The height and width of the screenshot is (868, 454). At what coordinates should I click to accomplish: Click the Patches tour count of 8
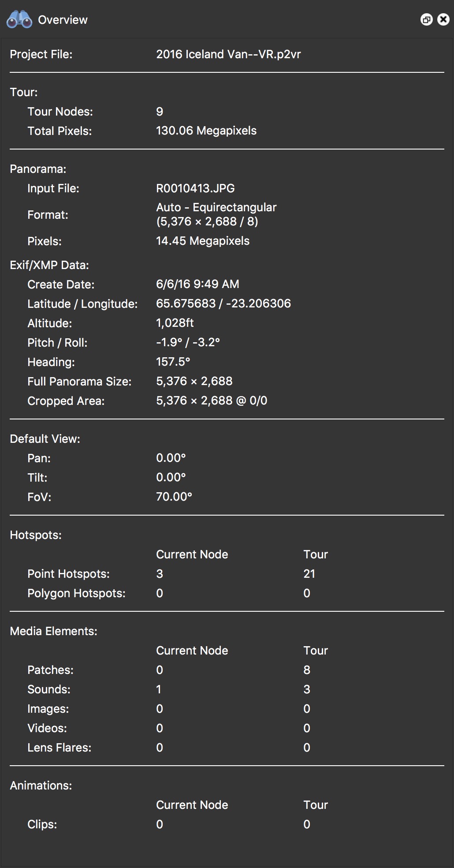pos(307,670)
